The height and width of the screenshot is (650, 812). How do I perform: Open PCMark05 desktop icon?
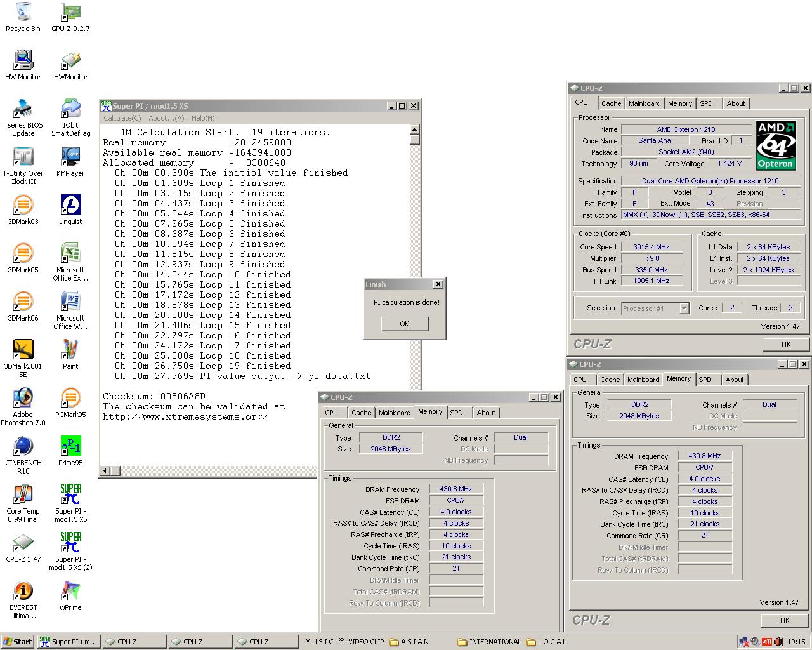(x=70, y=403)
